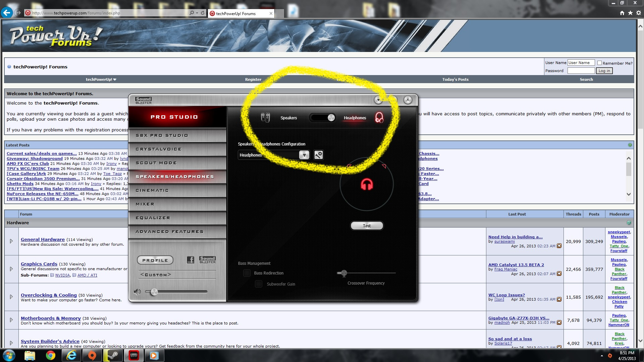Open the Graphics Cards forum link
644x362 pixels.
tap(39, 264)
